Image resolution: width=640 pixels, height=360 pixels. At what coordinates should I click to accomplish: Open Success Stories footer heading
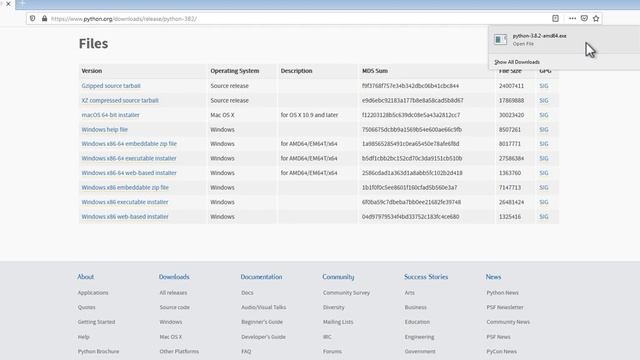pos(426,277)
